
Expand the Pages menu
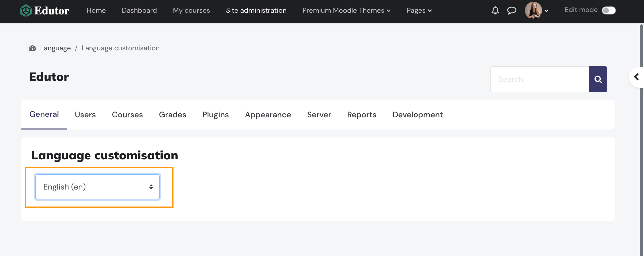[x=419, y=10]
